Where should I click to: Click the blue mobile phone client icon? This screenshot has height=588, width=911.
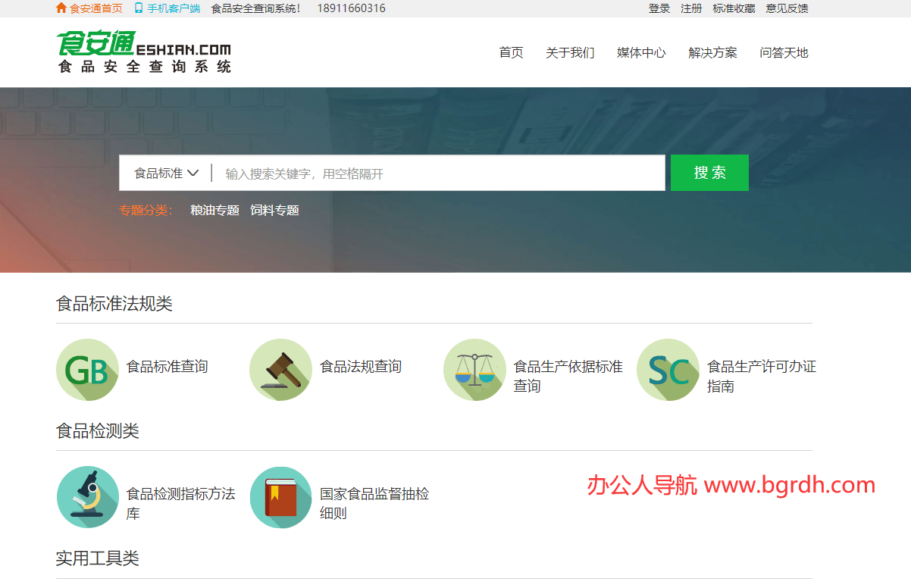click(x=139, y=8)
